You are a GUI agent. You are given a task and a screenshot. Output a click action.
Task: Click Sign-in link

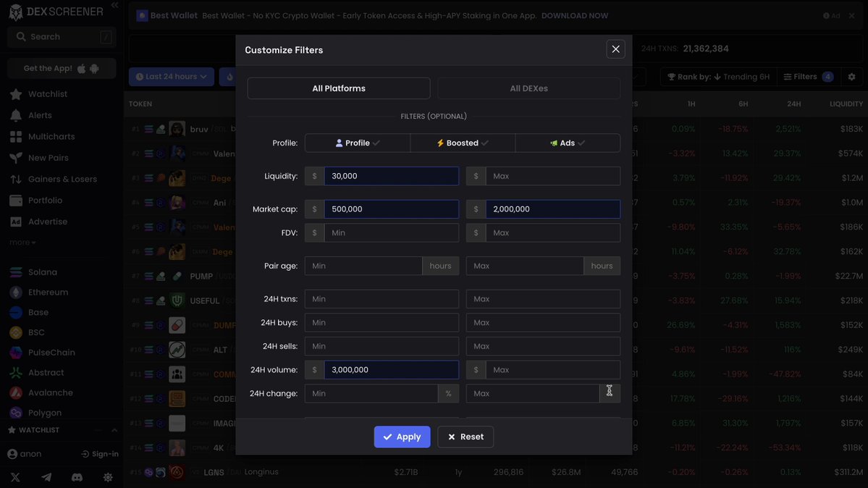pyautogui.click(x=100, y=454)
